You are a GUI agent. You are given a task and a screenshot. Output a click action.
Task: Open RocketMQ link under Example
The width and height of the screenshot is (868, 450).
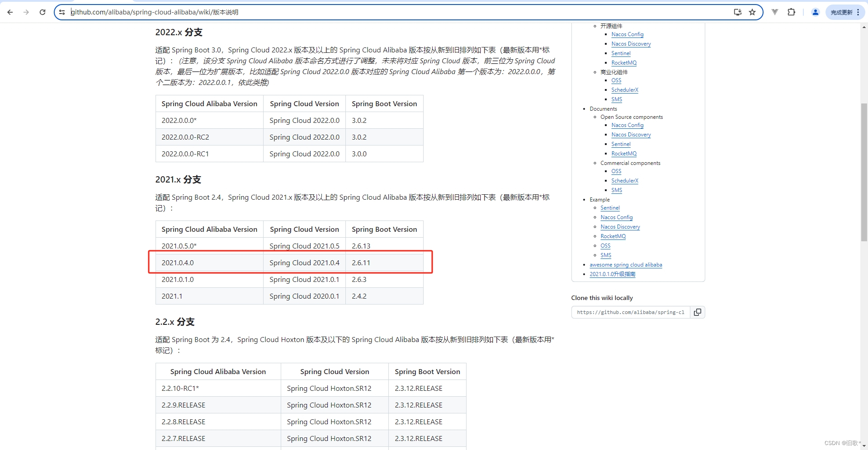click(613, 236)
